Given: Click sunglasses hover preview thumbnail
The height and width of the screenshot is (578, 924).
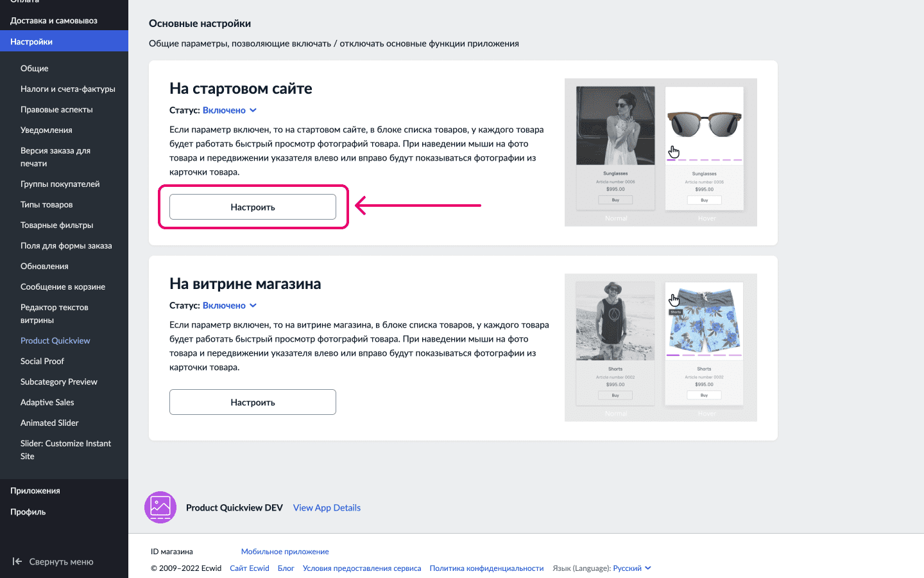Looking at the screenshot, I should [704, 125].
